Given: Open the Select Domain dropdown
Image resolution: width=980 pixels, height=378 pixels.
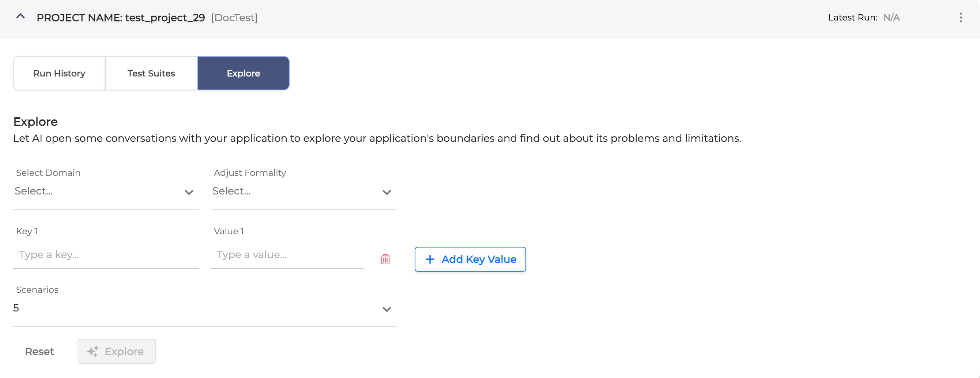Looking at the screenshot, I should pos(99,191).
